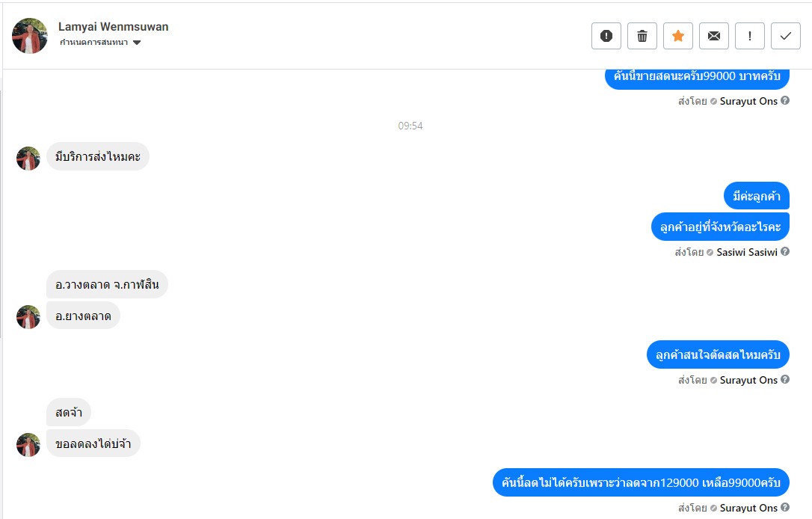Screen dimensions: 812x519
Task: Click the exclamation mark priority icon
Action: coord(749,36)
